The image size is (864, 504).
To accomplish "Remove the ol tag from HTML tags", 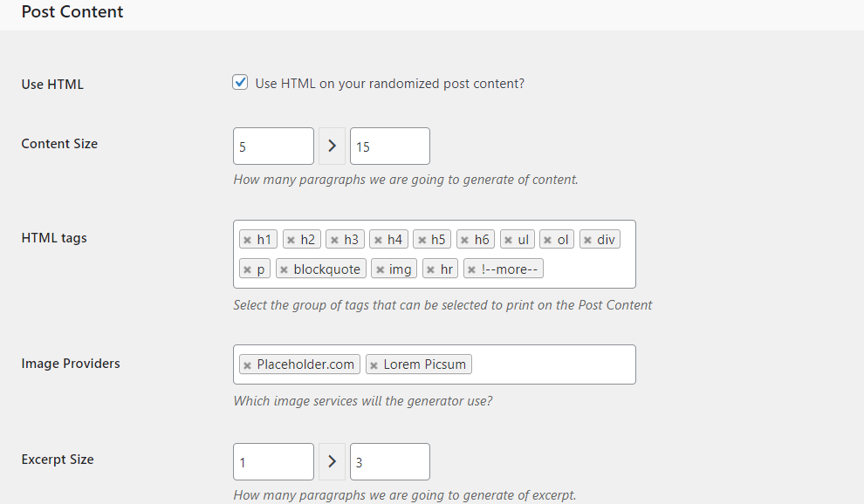I will [x=547, y=239].
